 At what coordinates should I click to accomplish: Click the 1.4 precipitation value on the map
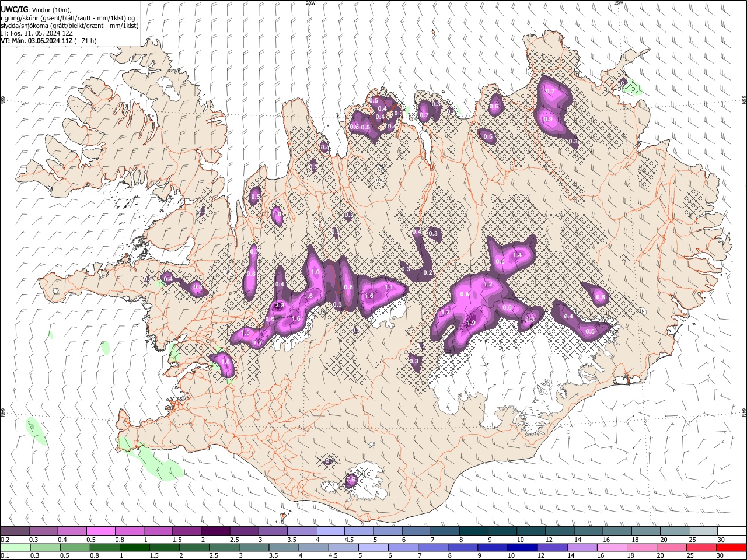pos(517,256)
